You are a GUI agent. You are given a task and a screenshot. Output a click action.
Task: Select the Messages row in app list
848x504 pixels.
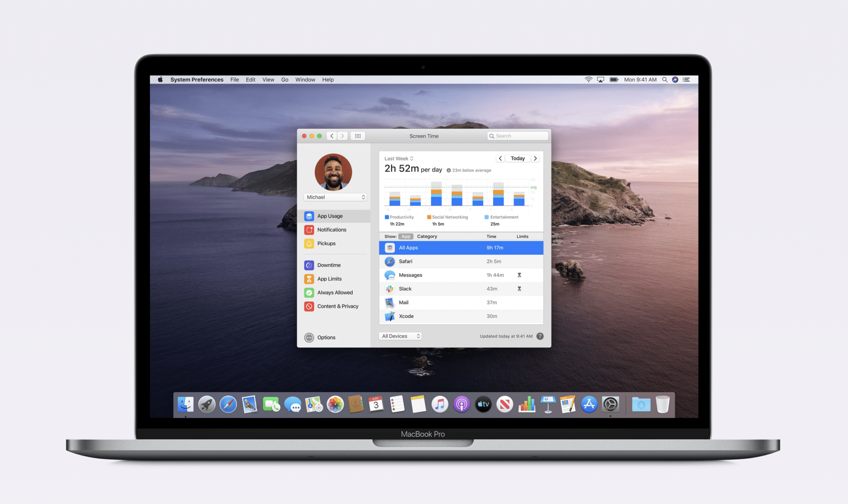[461, 275]
